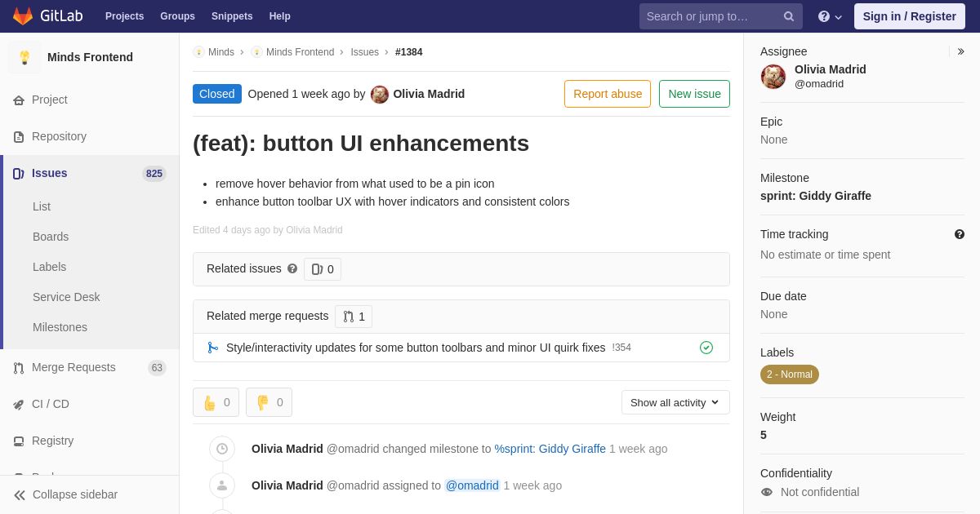This screenshot has width=980, height=514.
Task: Click the Registry sidebar icon
Action: coord(19,441)
